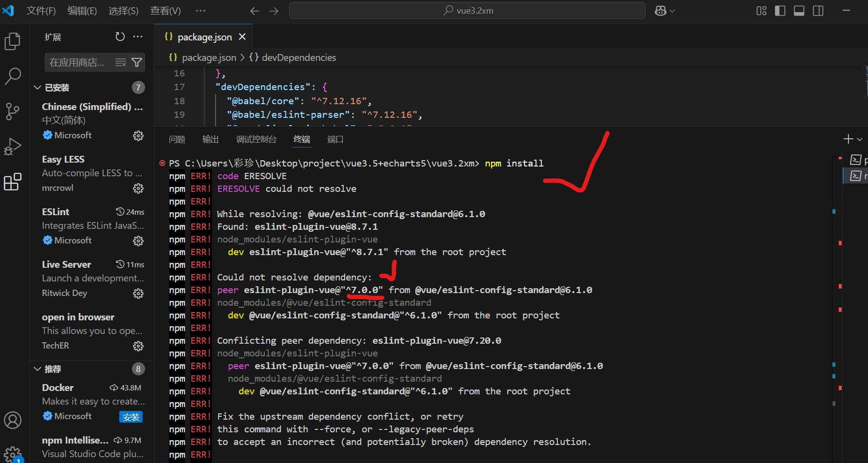Toggle the primary sidebar visibility

click(779, 10)
